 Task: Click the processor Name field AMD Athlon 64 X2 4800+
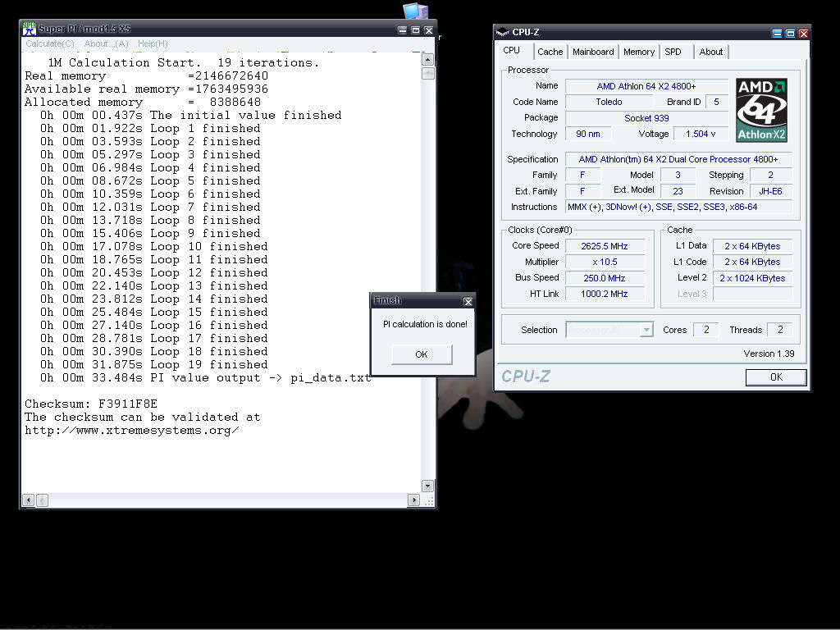pos(646,86)
